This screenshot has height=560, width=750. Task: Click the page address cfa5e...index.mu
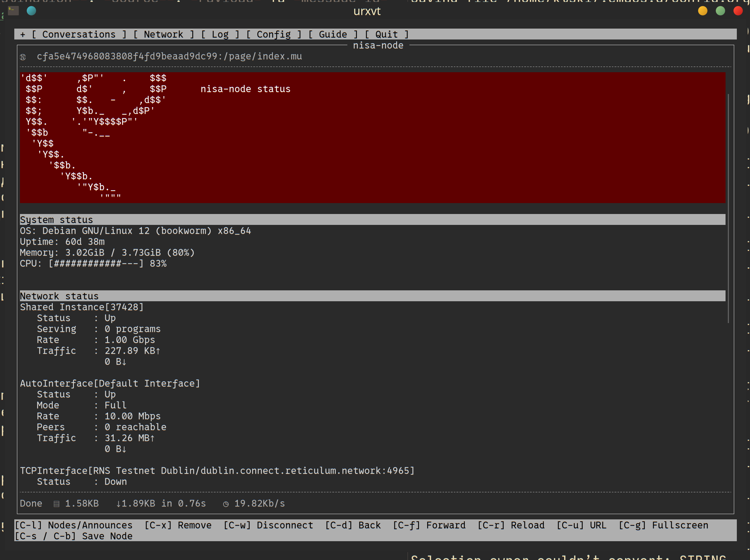coord(169,56)
